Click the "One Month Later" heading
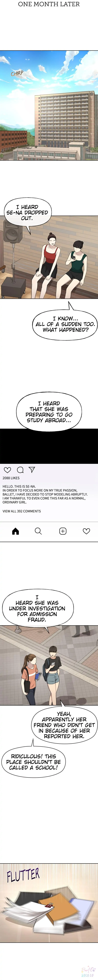Image resolution: width=98 pixels, height=980 pixels. point(49,4)
